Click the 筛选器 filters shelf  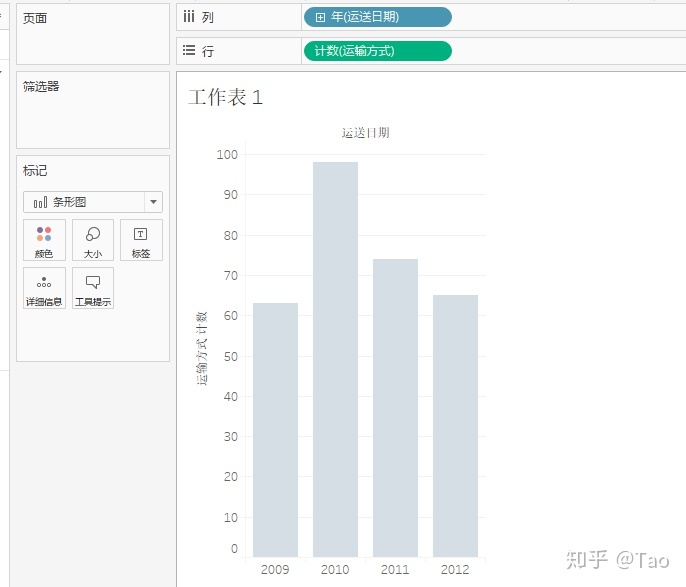(93, 110)
